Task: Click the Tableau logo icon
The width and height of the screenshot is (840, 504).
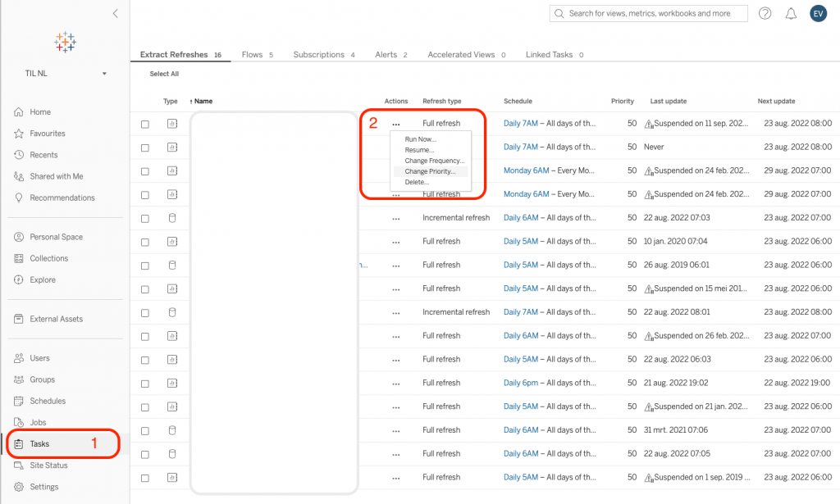Action: 65,42
